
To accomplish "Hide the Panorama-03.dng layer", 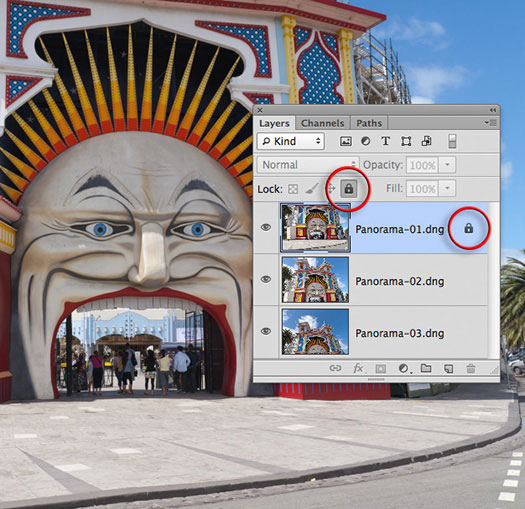I will (266, 331).
